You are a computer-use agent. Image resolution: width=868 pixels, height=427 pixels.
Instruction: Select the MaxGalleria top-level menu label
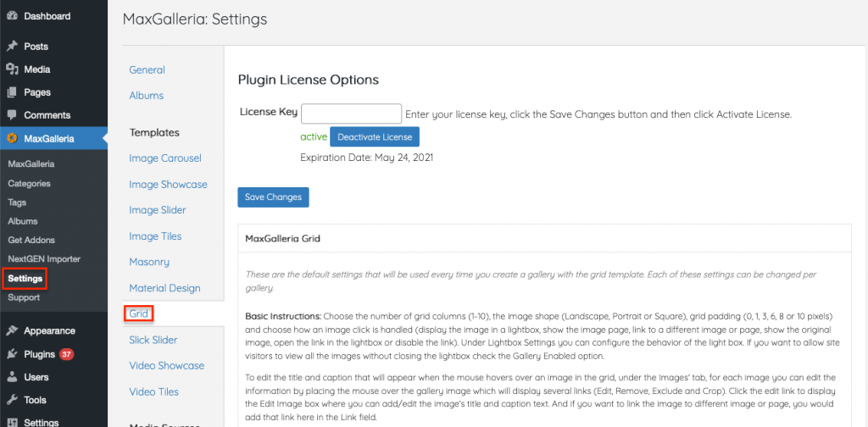pos(48,138)
